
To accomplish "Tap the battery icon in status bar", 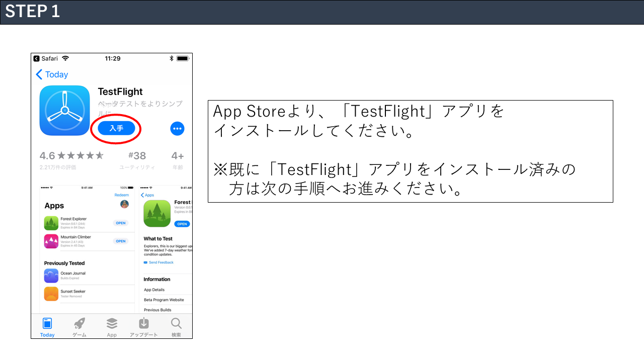I will (183, 58).
